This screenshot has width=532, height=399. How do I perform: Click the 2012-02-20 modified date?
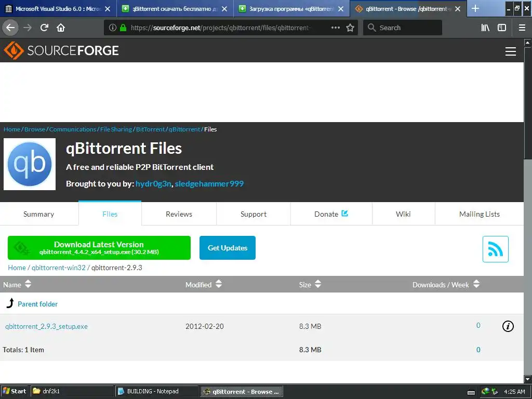pos(205,326)
